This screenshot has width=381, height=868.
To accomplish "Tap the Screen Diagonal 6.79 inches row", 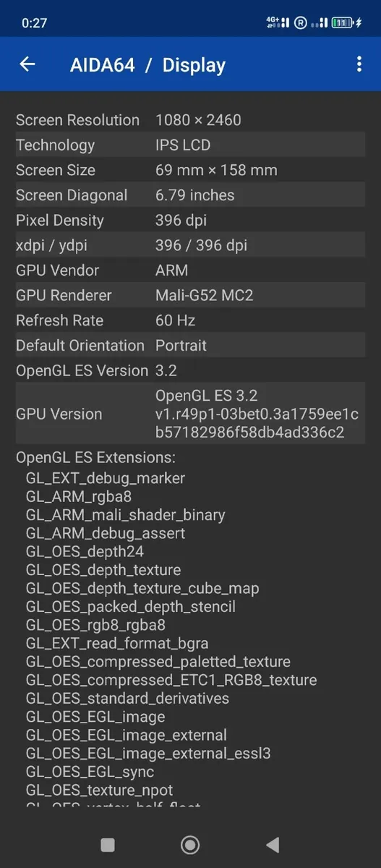I will (190, 195).
